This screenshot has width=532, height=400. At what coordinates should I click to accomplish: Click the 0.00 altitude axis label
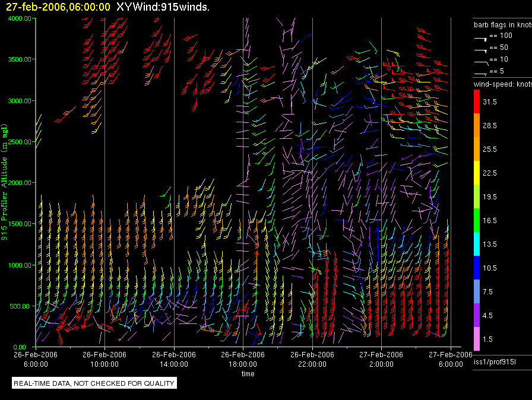20,347
